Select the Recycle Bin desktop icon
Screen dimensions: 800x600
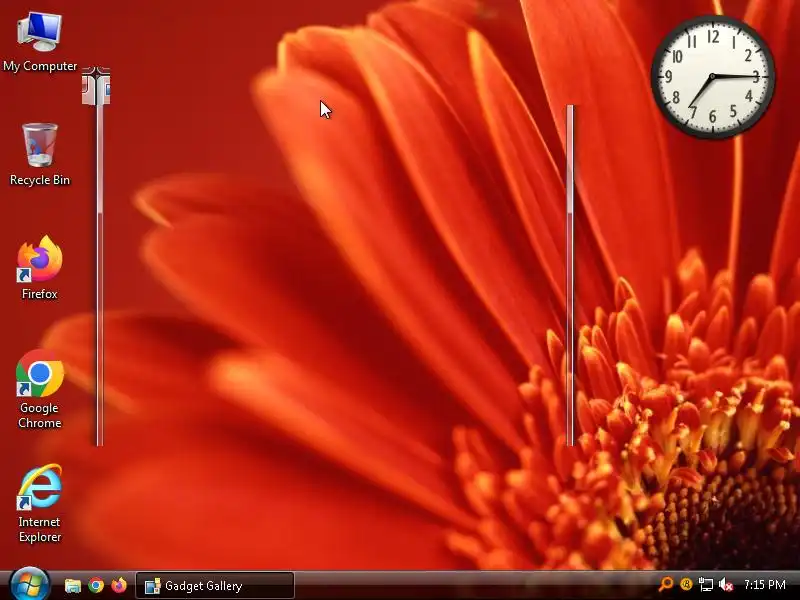(40, 155)
